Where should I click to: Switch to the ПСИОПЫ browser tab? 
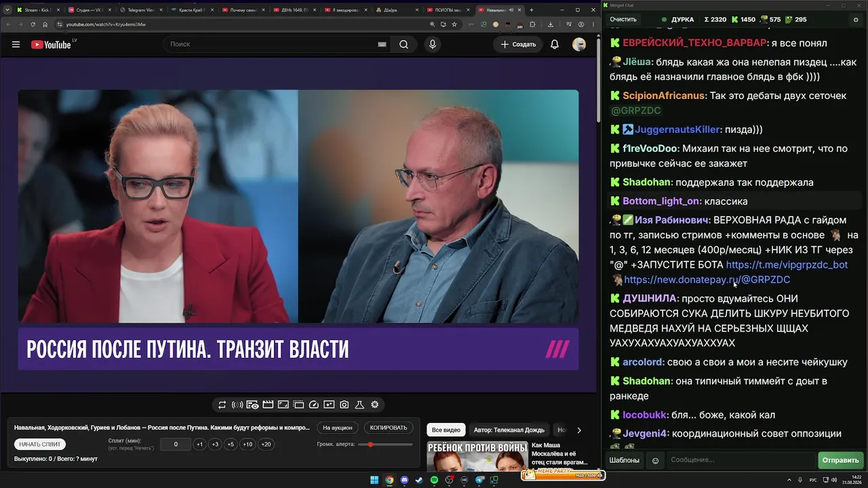pos(449,10)
